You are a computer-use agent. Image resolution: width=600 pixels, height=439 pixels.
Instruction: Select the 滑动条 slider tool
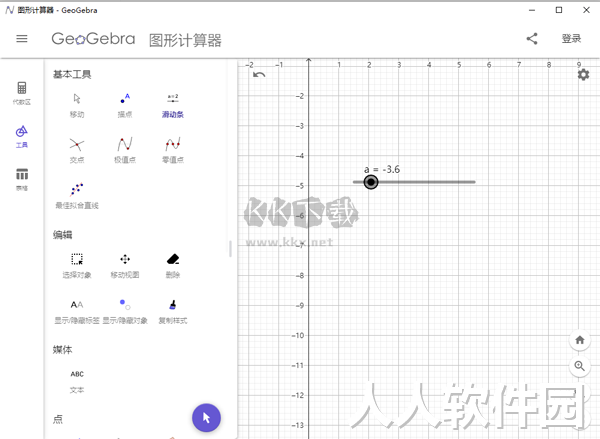click(173, 105)
